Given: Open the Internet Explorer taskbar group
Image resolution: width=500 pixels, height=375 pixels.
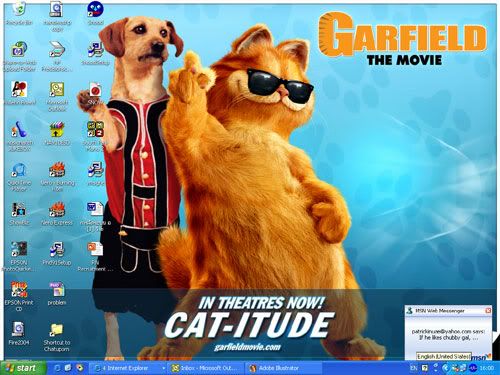Looking at the screenshot, I should coord(129,368).
